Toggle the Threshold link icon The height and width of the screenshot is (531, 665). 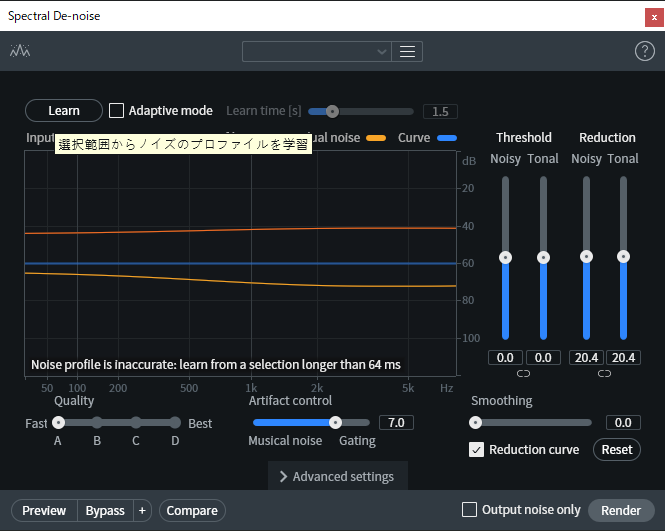tap(523, 374)
